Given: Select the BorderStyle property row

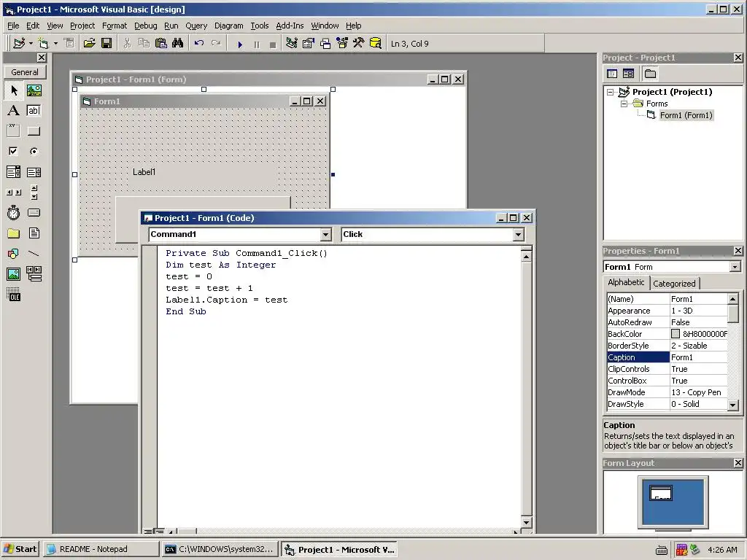Looking at the screenshot, I should pyautogui.click(x=667, y=346).
